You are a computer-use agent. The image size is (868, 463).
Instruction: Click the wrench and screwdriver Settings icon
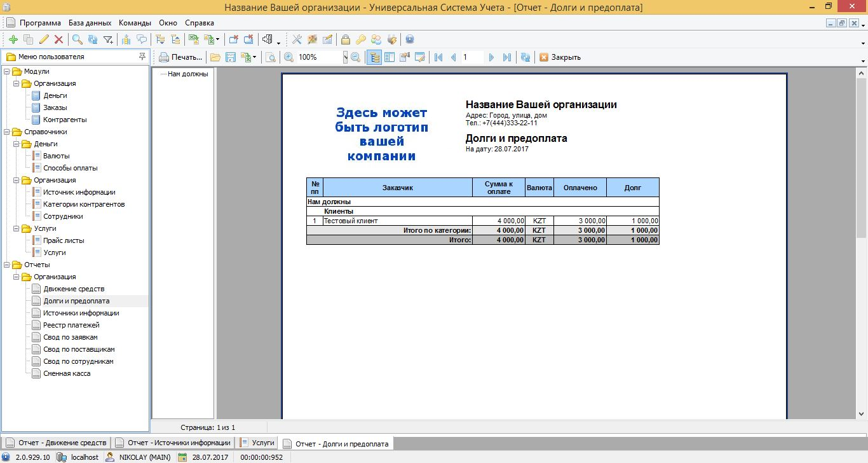coord(297,39)
